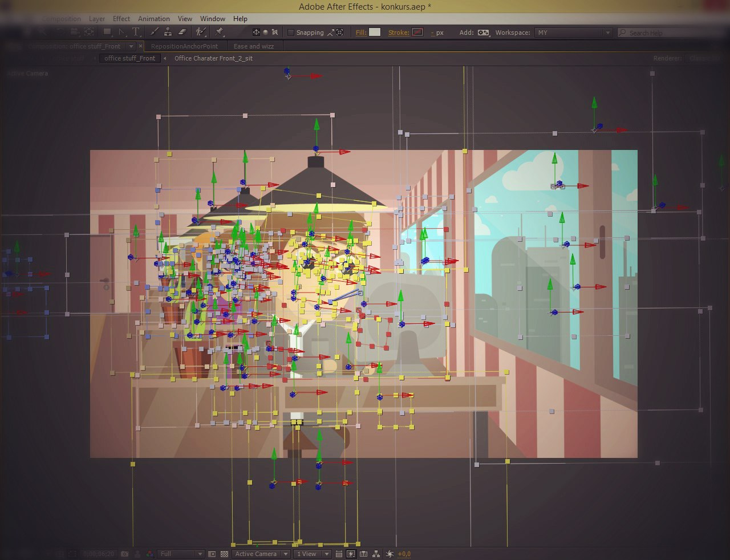Choose the Local Axis mode icon
The width and height of the screenshot is (730, 560).
point(256,33)
